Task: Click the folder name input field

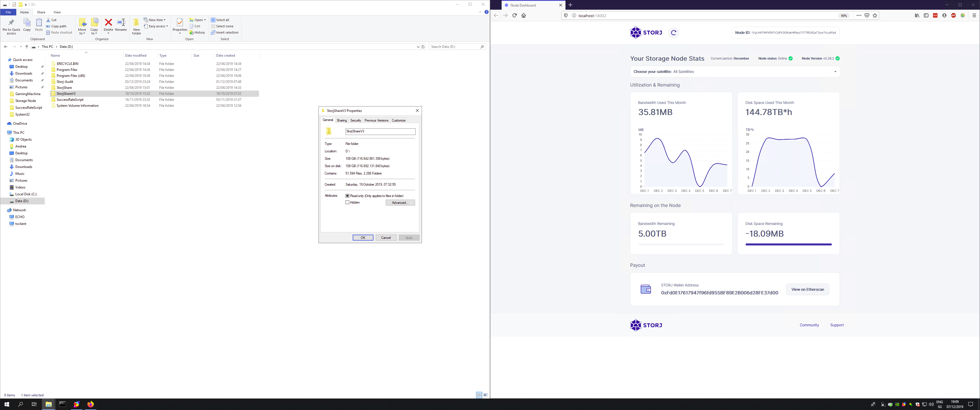Action: click(380, 131)
